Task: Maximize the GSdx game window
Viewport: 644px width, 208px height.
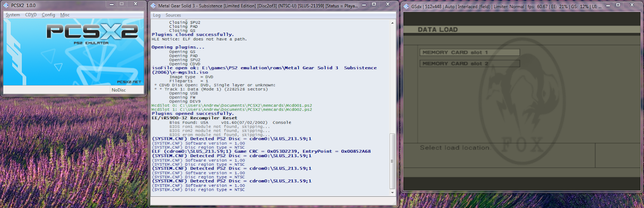Action: [x=618, y=5]
